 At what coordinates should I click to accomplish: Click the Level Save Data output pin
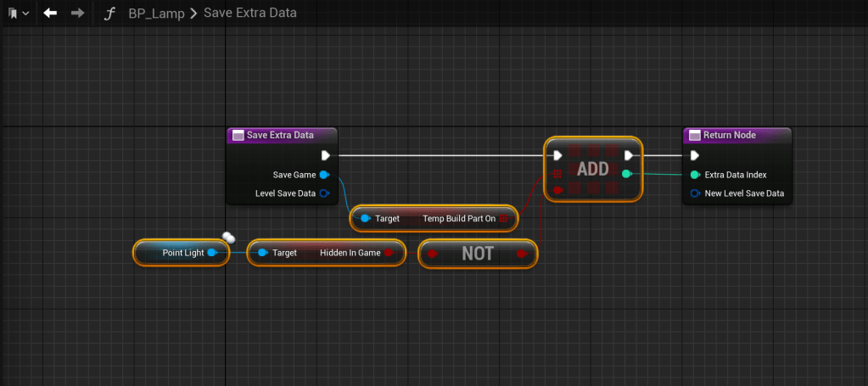click(324, 193)
